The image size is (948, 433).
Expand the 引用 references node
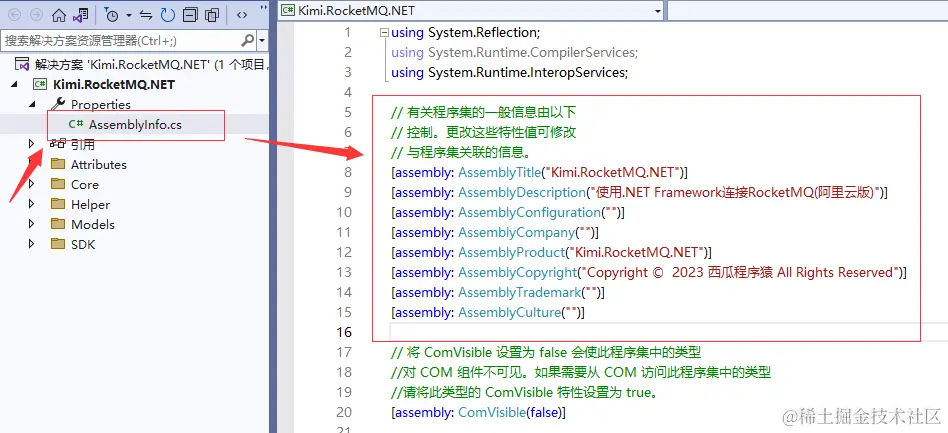point(32,145)
